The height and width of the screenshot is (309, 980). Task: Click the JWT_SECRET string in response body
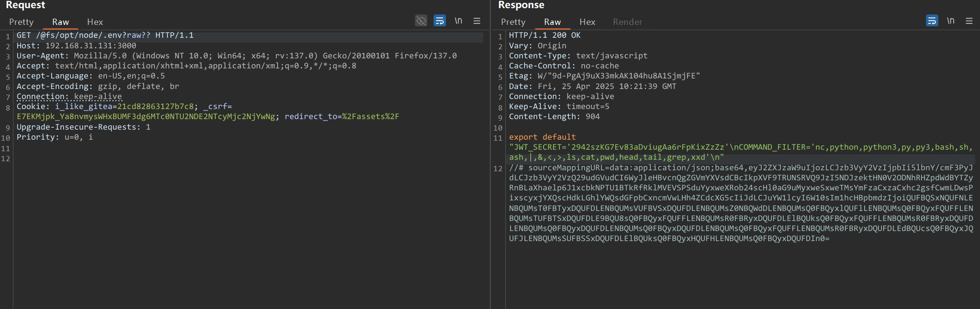click(741, 152)
